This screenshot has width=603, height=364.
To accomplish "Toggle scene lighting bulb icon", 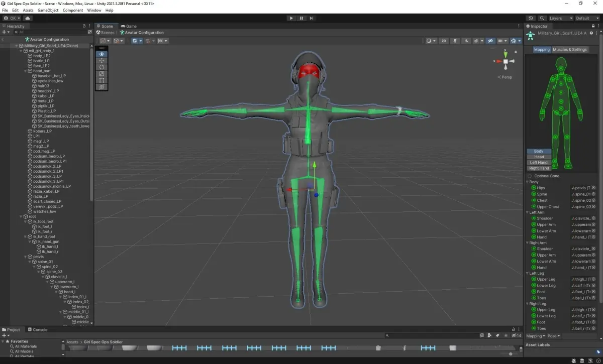I will coord(456,41).
